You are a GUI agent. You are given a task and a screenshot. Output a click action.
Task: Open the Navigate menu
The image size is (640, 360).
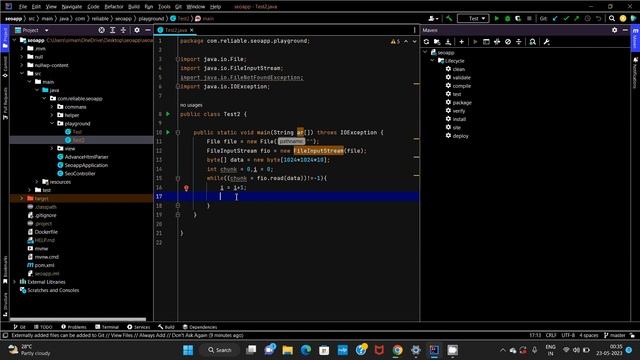[72, 7]
